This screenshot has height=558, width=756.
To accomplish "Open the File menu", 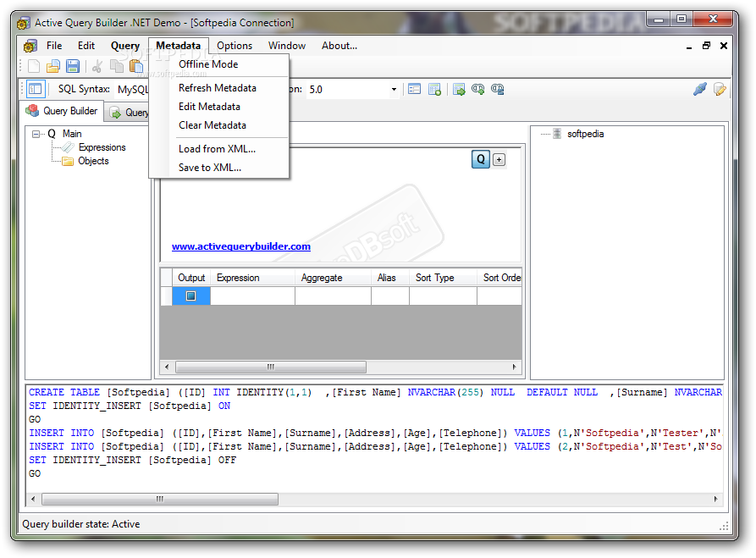I will [x=54, y=46].
